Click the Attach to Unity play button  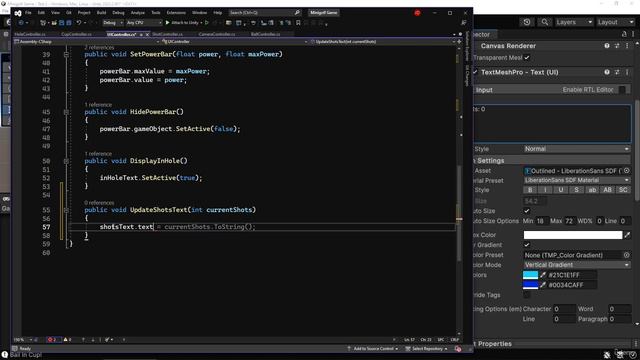[182, 23]
